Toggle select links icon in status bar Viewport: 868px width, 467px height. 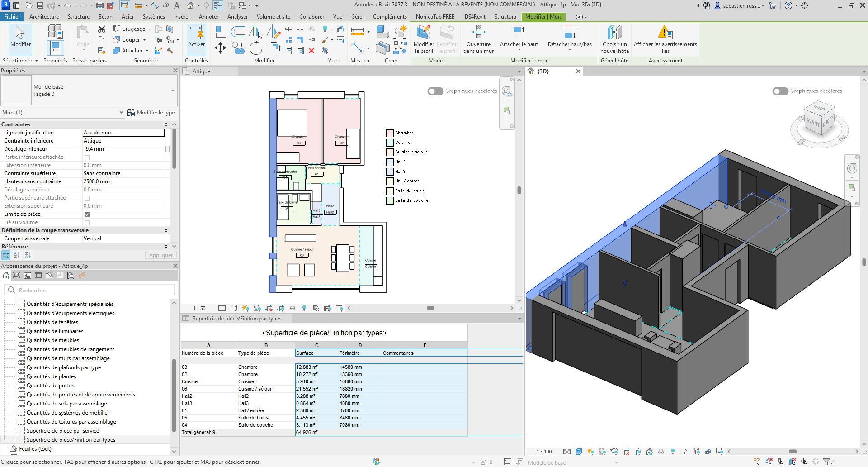757,462
